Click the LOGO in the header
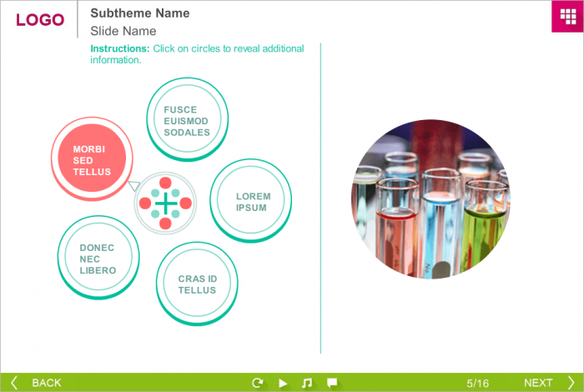 (x=40, y=20)
